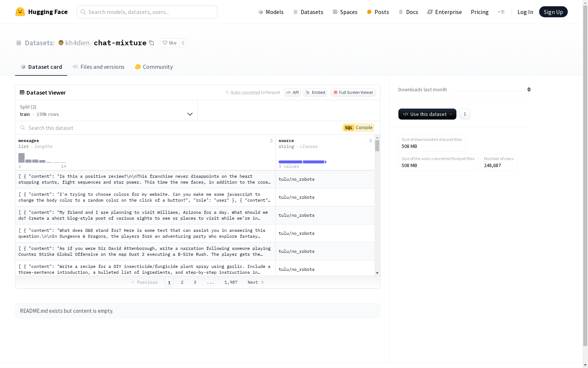Viewport: 588px width, 368px height.
Task: Click the table scrollbar down arrow
Action: [377, 273]
